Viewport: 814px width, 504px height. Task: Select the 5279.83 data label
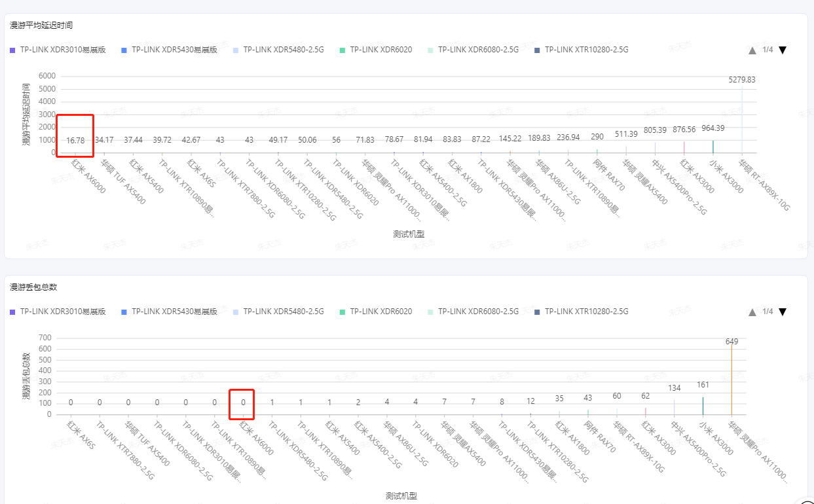click(x=742, y=80)
